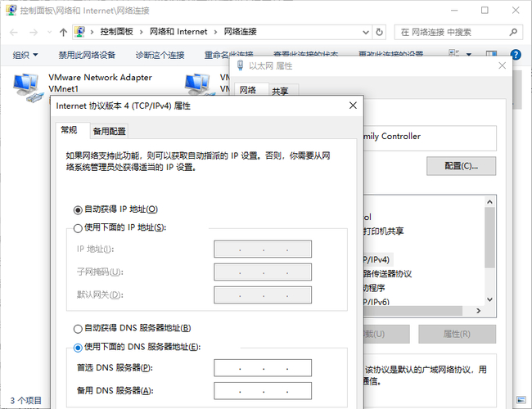532x409 pixels.
Task: Click the Up one level arrow
Action: pos(63,32)
